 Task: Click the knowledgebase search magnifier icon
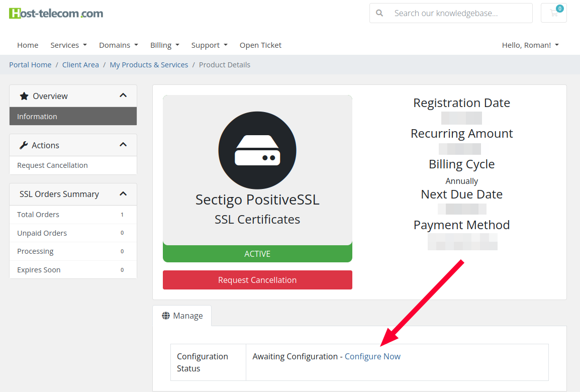379,13
